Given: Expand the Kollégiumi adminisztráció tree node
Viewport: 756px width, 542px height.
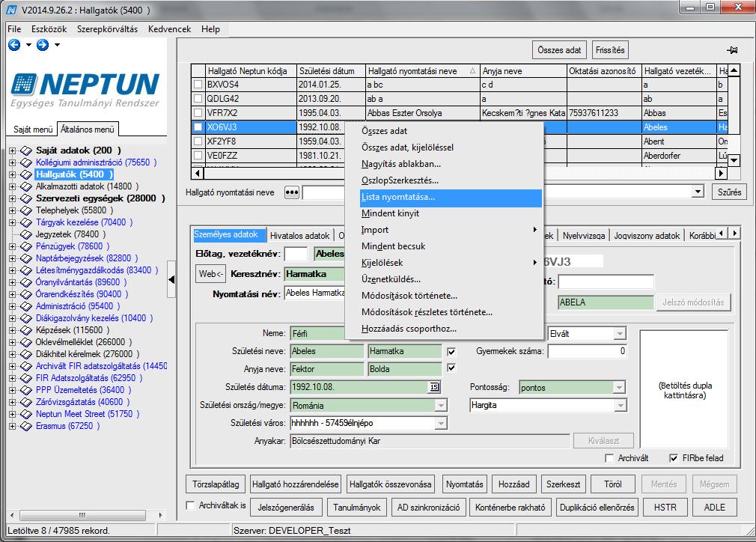Looking at the screenshot, I should click(x=13, y=162).
